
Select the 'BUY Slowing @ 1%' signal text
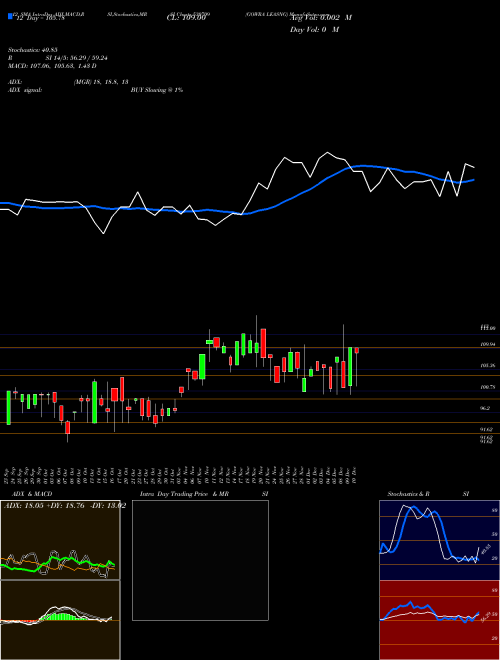coord(157,90)
